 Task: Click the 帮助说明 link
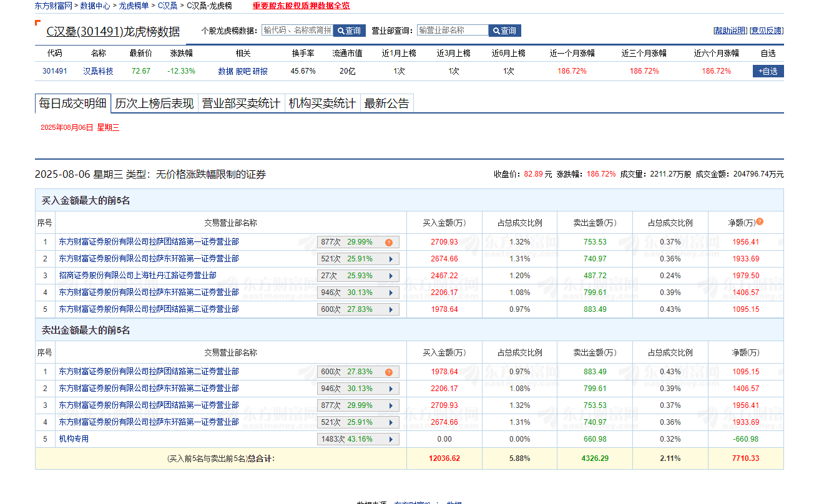(x=730, y=31)
